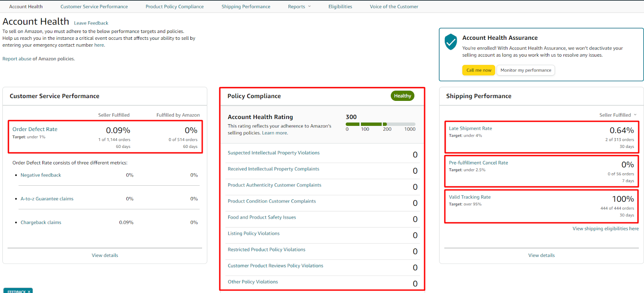The height and width of the screenshot is (293, 644).
Task: Click the '2 of 313 orders' text
Action: [x=619, y=140]
